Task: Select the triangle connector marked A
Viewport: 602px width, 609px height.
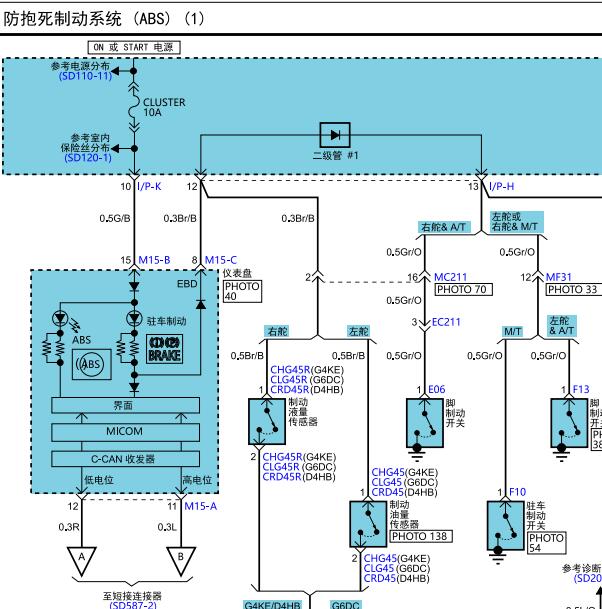Action: [x=82, y=561]
